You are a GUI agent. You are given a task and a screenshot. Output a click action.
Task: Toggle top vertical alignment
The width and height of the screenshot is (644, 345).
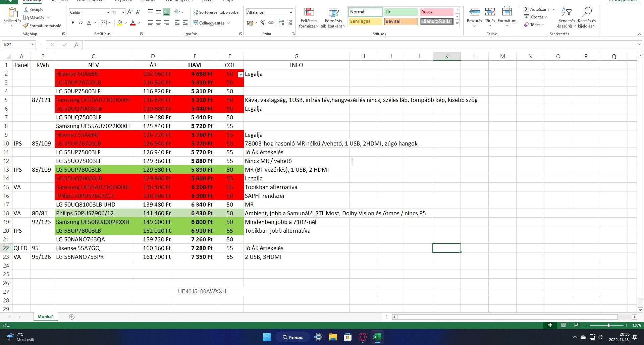151,12
